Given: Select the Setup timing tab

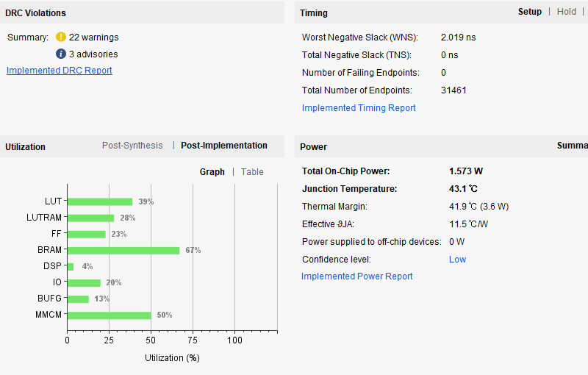Looking at the screenshot, I should [x=529, y=12].
